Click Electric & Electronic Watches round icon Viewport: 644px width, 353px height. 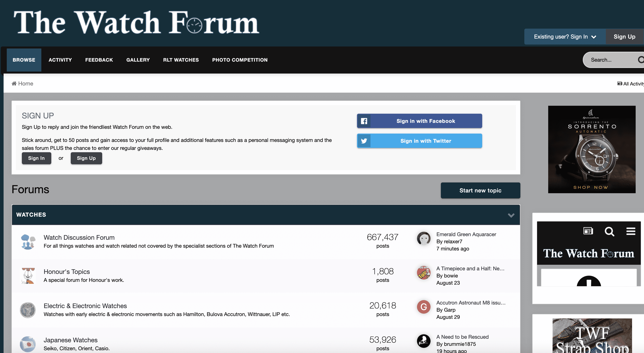(28, 310)
